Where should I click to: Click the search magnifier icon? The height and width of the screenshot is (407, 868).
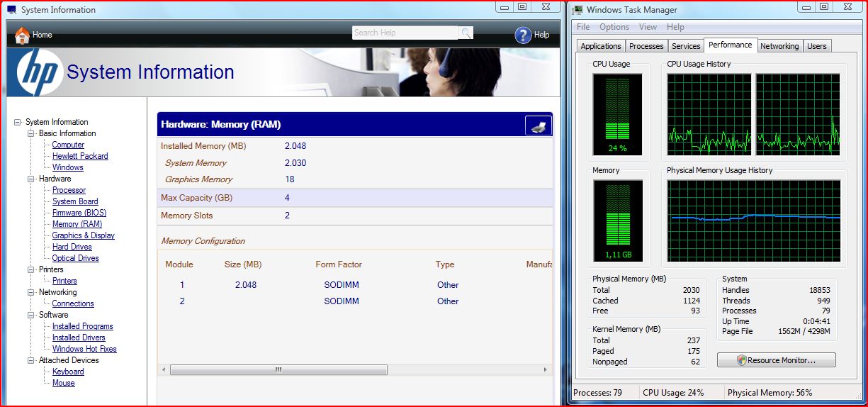pos(466,33)
